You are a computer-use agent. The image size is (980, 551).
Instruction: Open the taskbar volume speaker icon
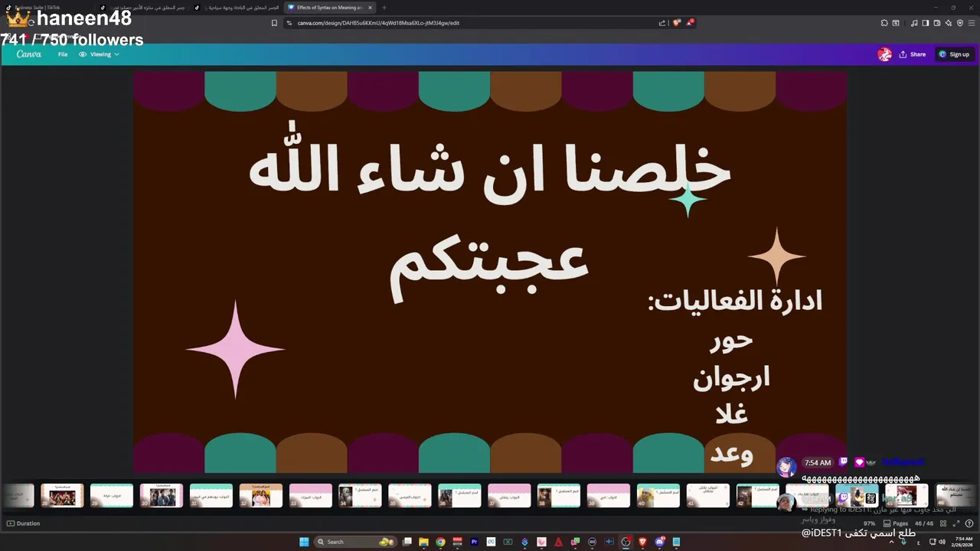[x=942, y=542]
